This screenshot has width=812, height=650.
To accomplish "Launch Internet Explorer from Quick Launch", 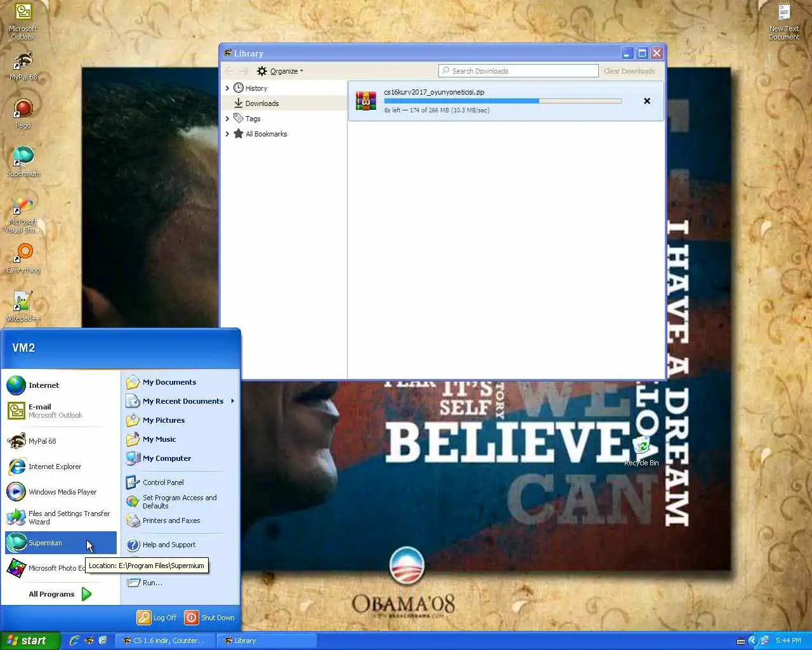I will [74, 640].
